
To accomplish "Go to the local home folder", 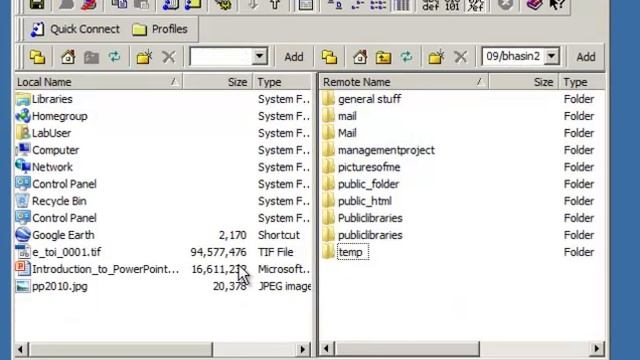I will [x=68, y=57].
